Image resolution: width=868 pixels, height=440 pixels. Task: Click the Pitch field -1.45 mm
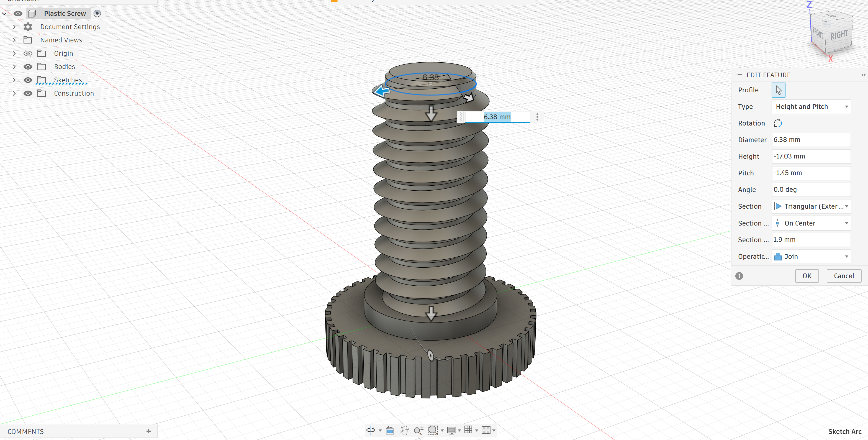pos(811,173)
